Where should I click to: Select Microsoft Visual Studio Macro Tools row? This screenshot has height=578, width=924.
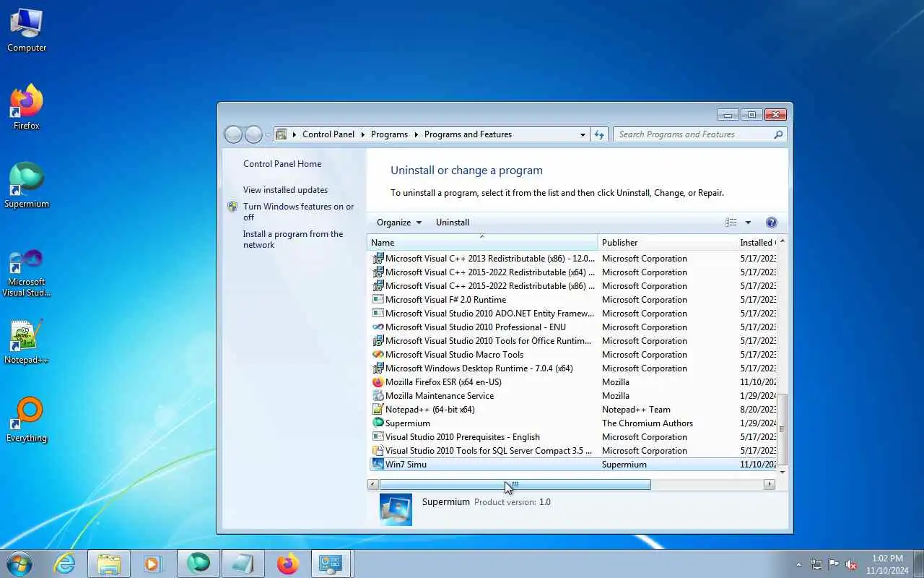572,355
